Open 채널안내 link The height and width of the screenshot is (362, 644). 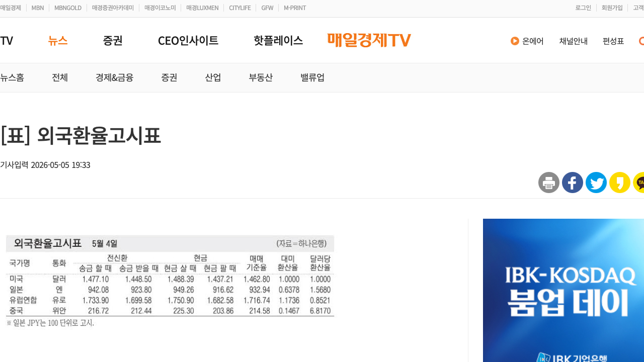[574, 41]
